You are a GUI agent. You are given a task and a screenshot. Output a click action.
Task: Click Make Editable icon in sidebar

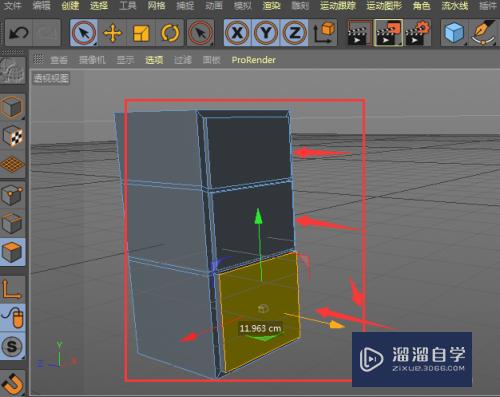tap(13, 70)
